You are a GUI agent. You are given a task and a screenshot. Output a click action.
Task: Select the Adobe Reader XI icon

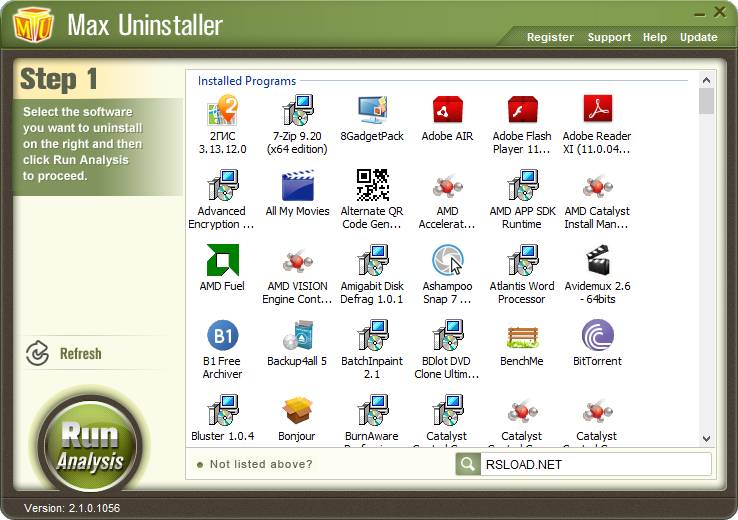pos(597,110)
